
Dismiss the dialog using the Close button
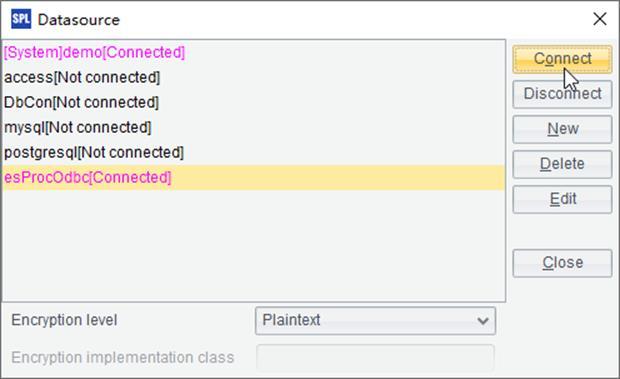562,263
